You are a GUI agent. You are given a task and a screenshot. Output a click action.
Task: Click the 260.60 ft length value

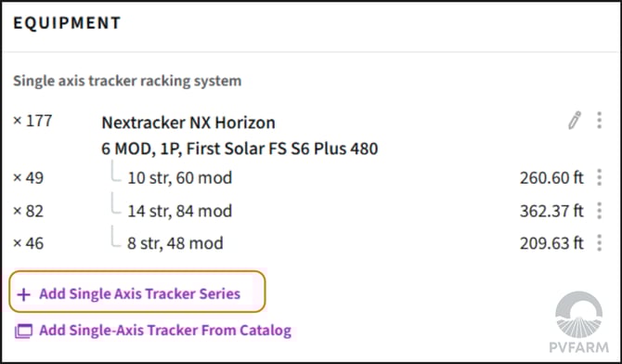[551, 177]
